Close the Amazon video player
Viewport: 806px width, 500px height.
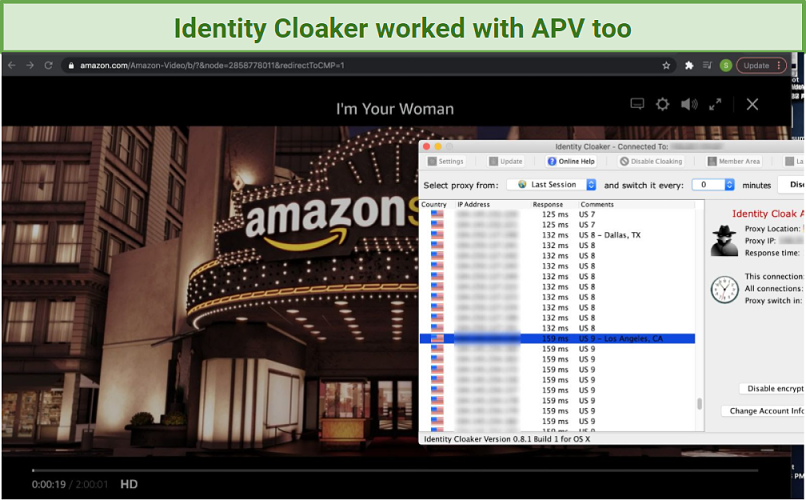pyautogui.click(x=752, y=104)
